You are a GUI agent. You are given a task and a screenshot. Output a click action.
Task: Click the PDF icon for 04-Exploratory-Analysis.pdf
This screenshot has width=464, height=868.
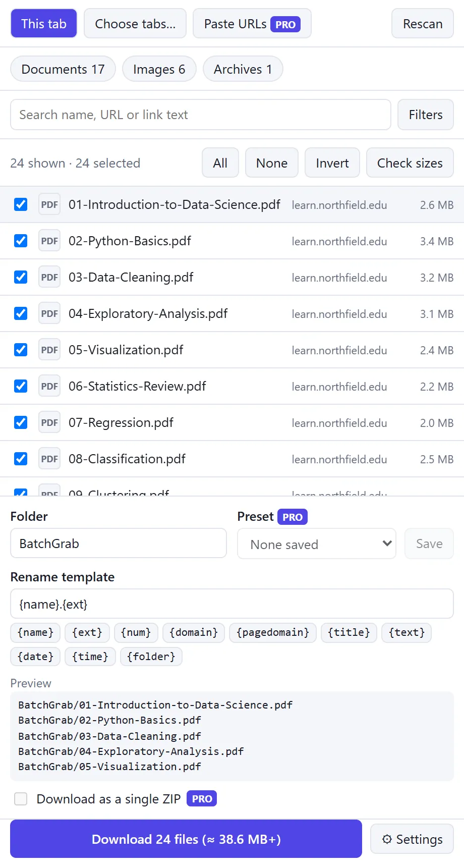click(49, 313)
